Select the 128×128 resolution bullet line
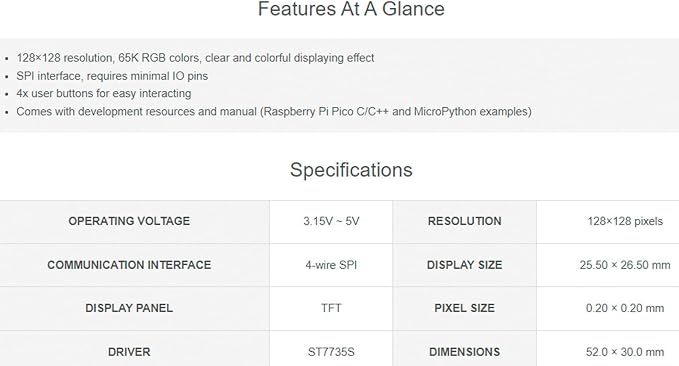This screenshot has width=679, height=366. tap(195, 58)
